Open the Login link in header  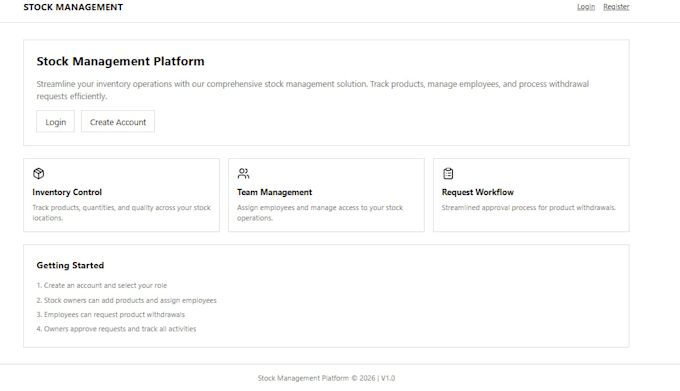pos(586,7)
